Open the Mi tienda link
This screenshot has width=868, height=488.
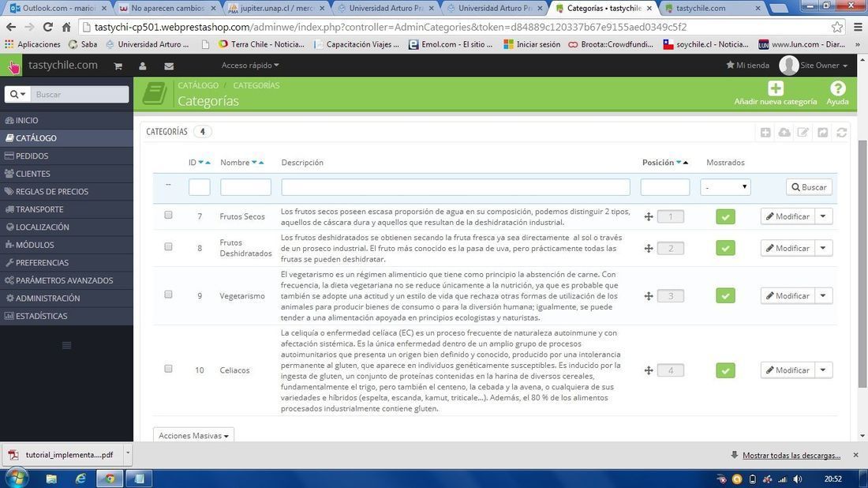pos(747,66)
